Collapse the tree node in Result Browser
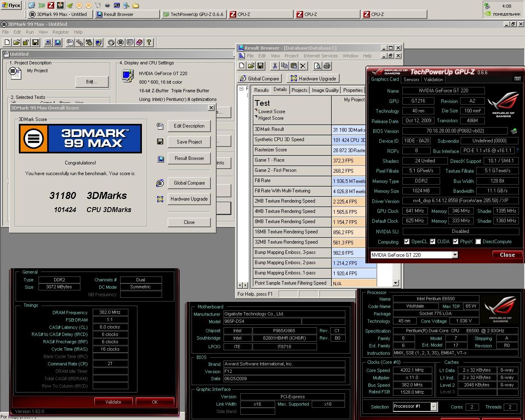The image size is (525, 420). click(242, 89)
